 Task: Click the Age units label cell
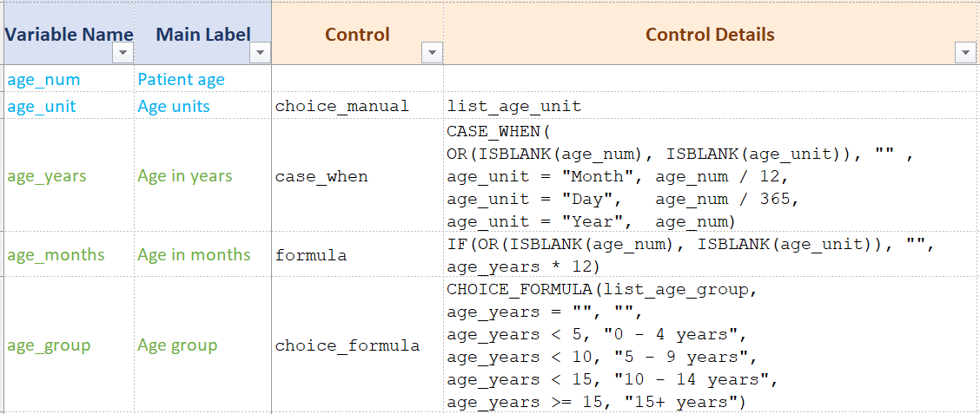pyautogui.click(x=203, y=106)
